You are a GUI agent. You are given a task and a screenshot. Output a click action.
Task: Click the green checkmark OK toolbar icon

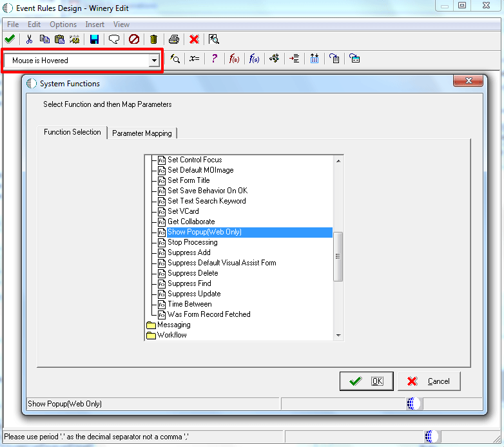click(10, 39)
